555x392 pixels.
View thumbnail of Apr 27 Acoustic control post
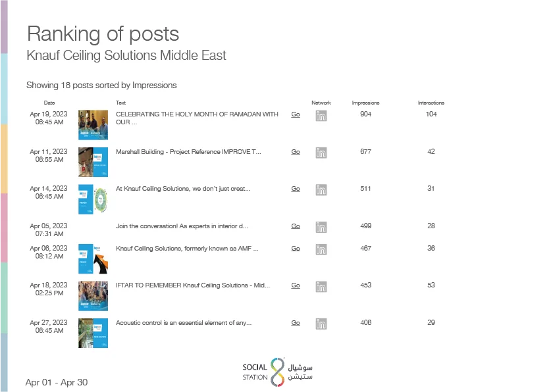coord(93,333)
